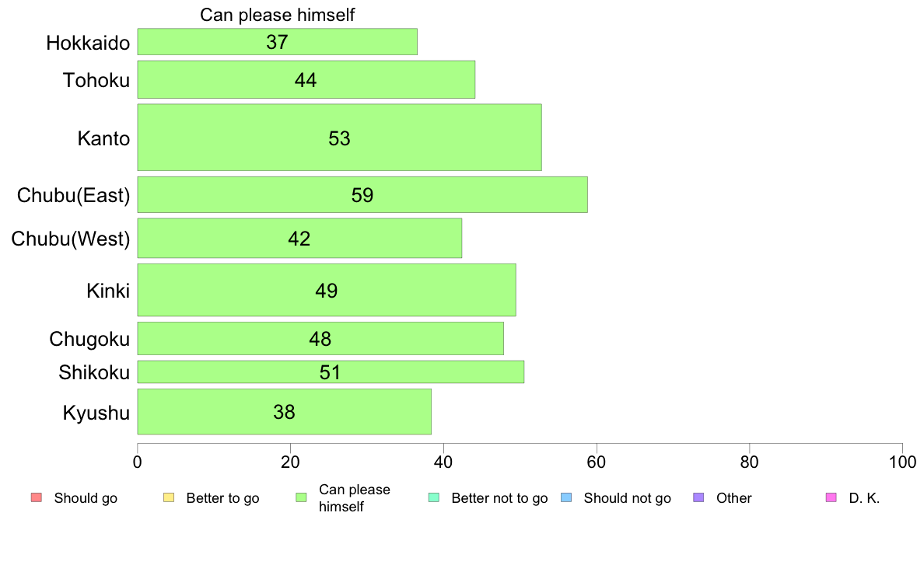Click the Tohoku bar with value 44
The image size is (924, 572).
(306, 79)
